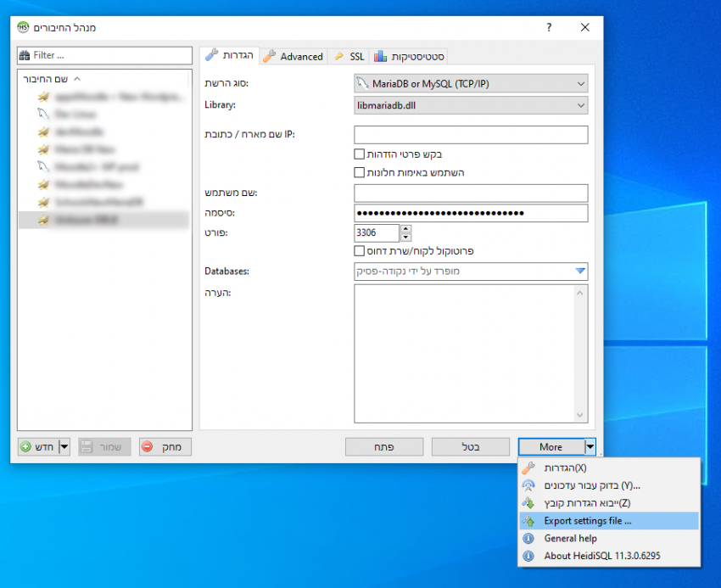721x588 pixels.
Task: Click the hostname / IP input field
Action: pos(471,135)
